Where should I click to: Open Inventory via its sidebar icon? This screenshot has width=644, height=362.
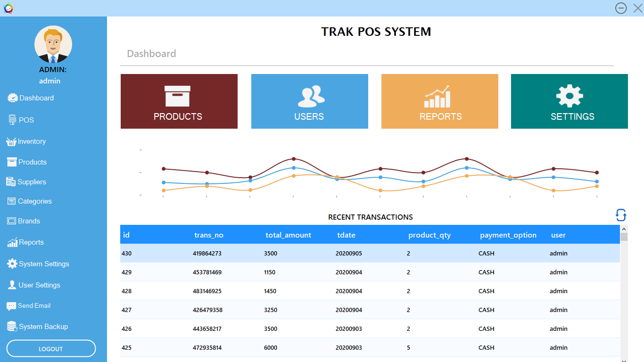11,141
